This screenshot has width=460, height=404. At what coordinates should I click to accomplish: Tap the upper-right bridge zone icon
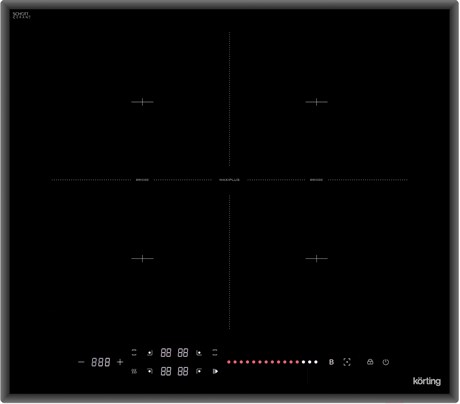215,353
